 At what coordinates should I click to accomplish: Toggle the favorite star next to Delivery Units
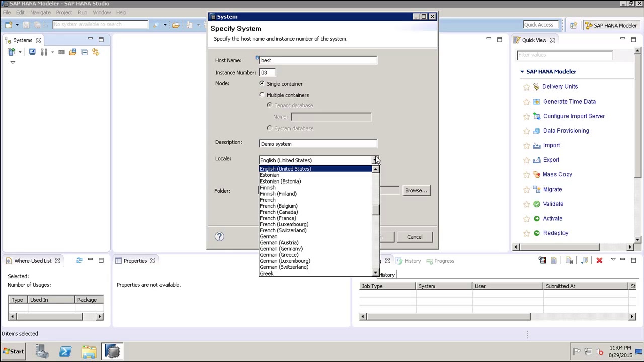pos(526,87)
